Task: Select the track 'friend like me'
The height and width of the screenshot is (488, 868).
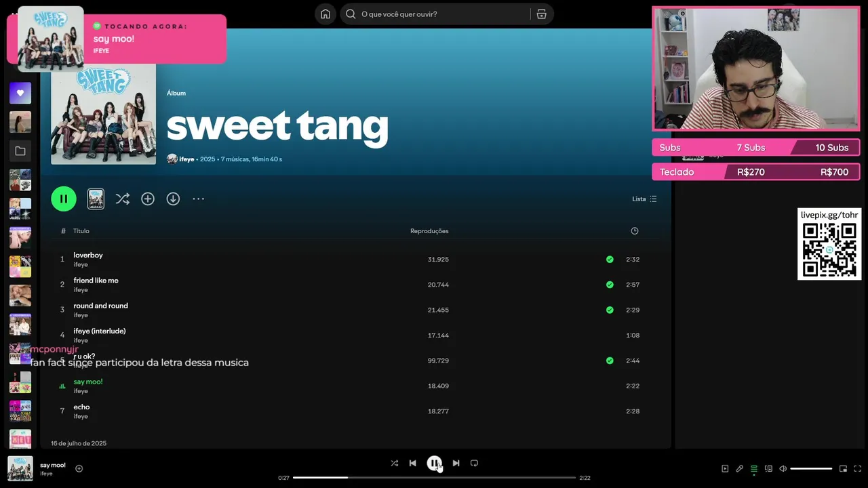Action: [x=96, y=281]
